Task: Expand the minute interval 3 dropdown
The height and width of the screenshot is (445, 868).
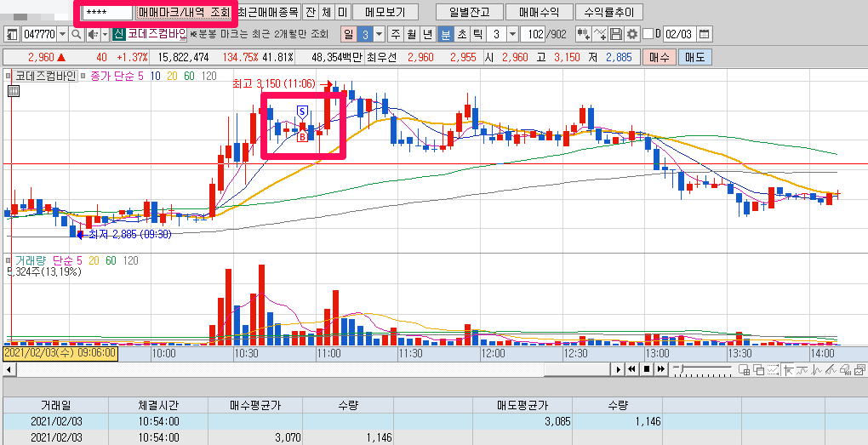Action: tap(512, 34)
